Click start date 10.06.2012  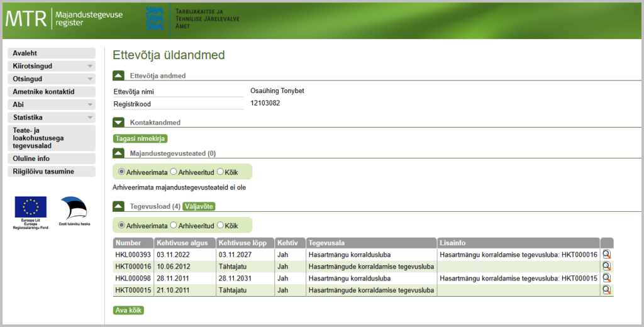[x=174, y=267]
